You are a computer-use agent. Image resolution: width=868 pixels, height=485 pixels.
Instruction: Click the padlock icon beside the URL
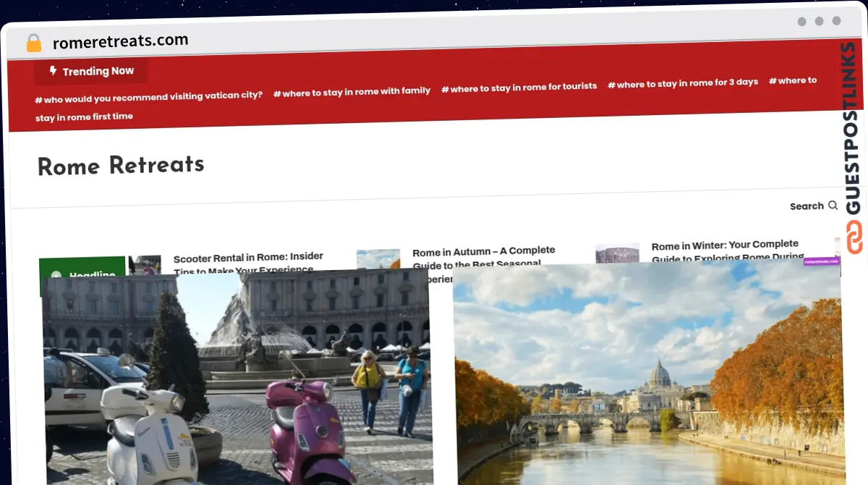pyautogui.click(x=34, y=43)
